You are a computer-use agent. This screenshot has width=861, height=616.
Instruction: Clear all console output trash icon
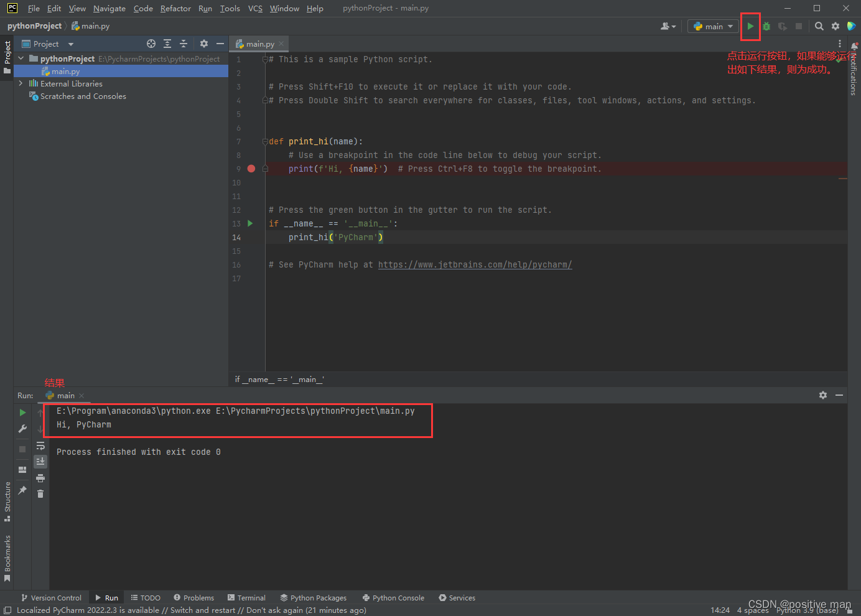(40, 493)
